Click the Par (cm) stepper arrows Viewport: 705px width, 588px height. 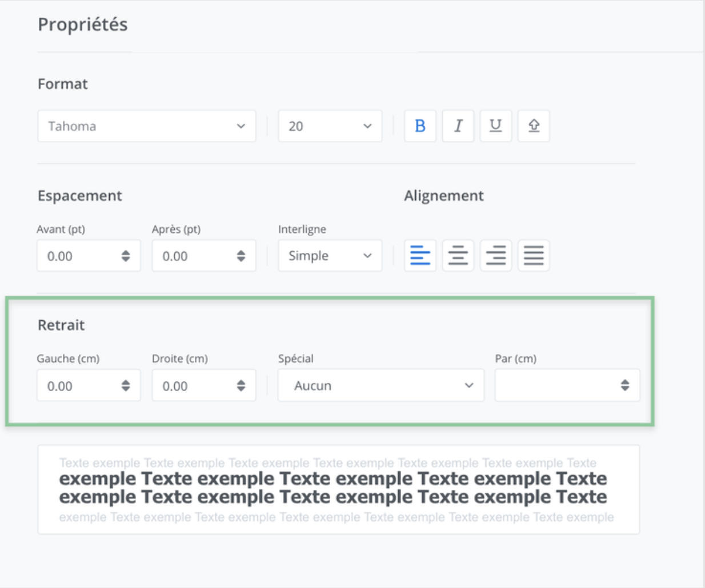click(x=625, y=385)
